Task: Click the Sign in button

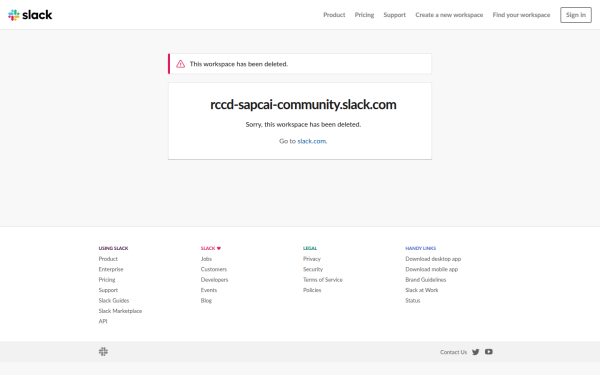Action: coord(576,15)
